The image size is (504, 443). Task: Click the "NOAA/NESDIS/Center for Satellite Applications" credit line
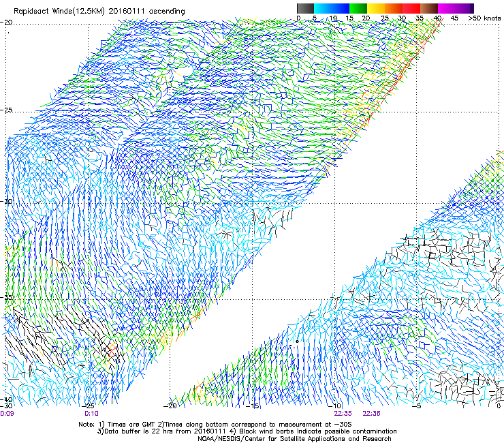coord(294,439)
